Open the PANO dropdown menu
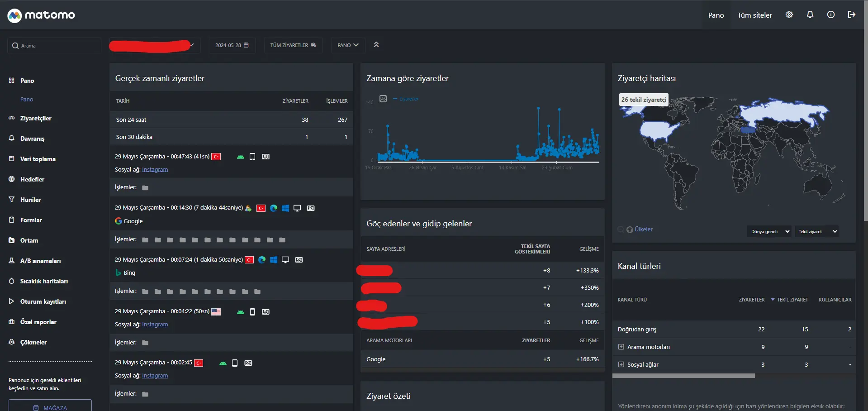Viewport: 868px width, 411px height. click(348, 45)
